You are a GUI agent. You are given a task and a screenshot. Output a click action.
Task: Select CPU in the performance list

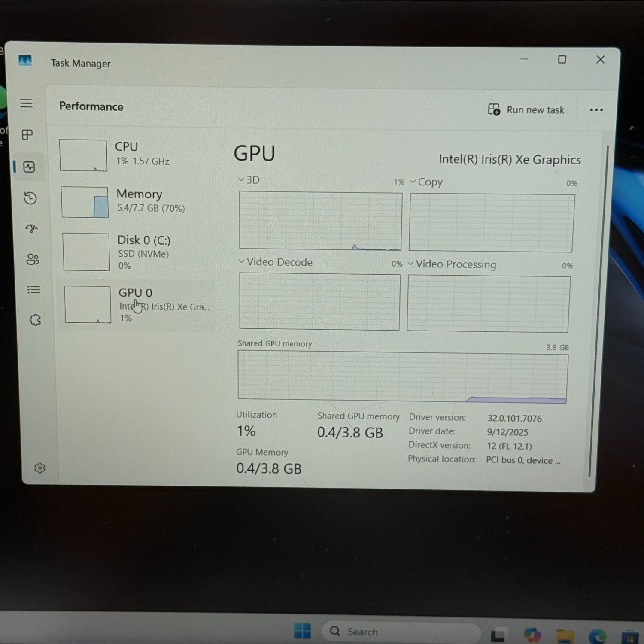[x=137, y=155]
